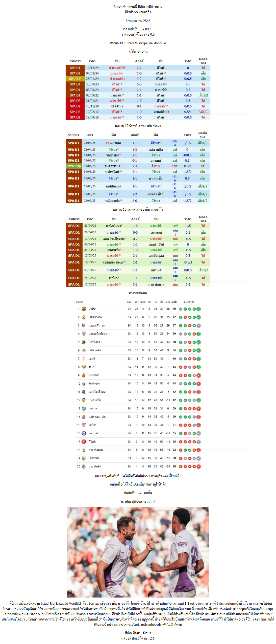Click the Leganes crest in standings row 19
This screenshot has width=276, height=644.
click(84, 458)
